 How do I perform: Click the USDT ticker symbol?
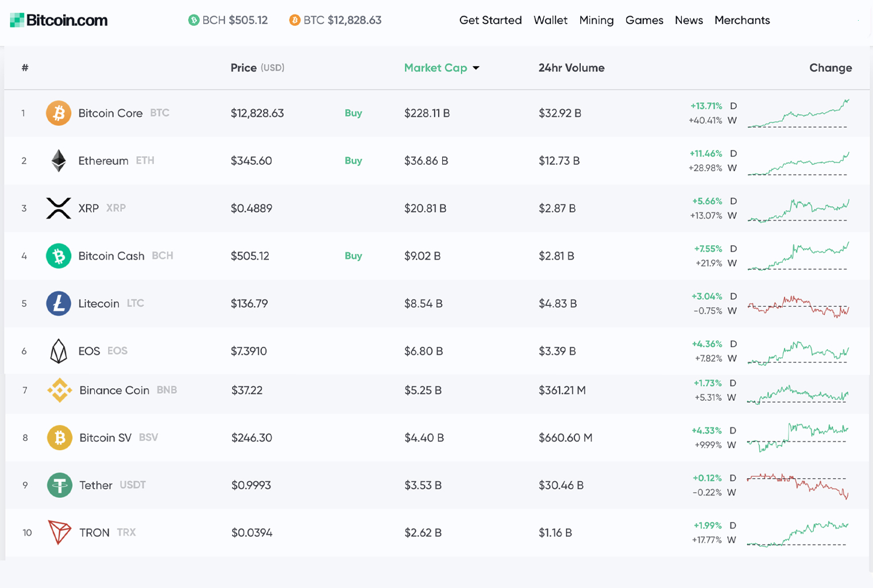tap(133, 485)
